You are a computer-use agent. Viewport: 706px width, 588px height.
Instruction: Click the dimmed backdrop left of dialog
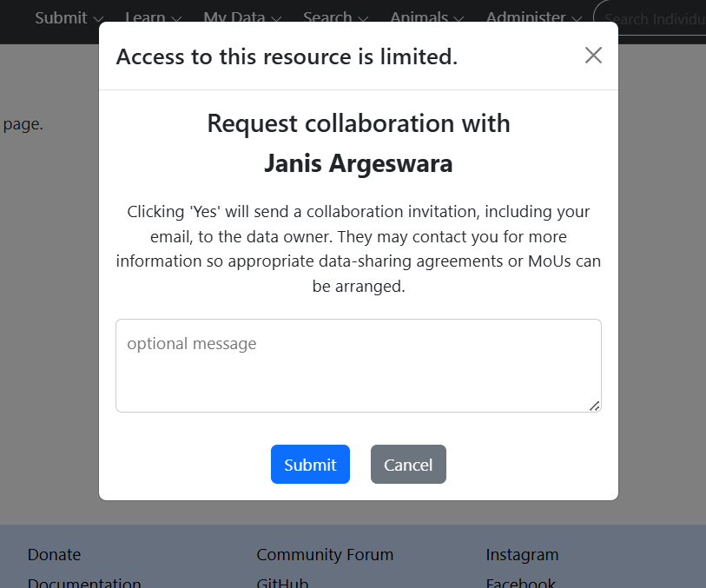click(x=49, y=304)
